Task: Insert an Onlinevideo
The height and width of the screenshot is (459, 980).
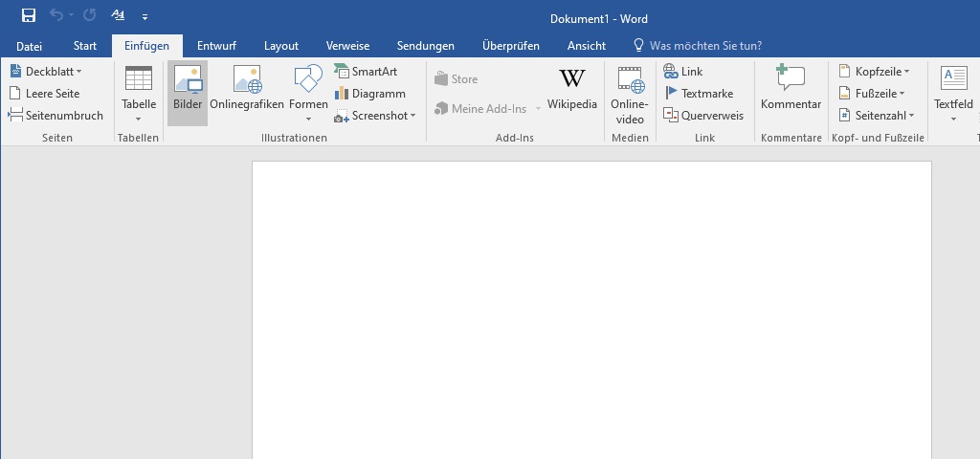Action: [630, 94]
